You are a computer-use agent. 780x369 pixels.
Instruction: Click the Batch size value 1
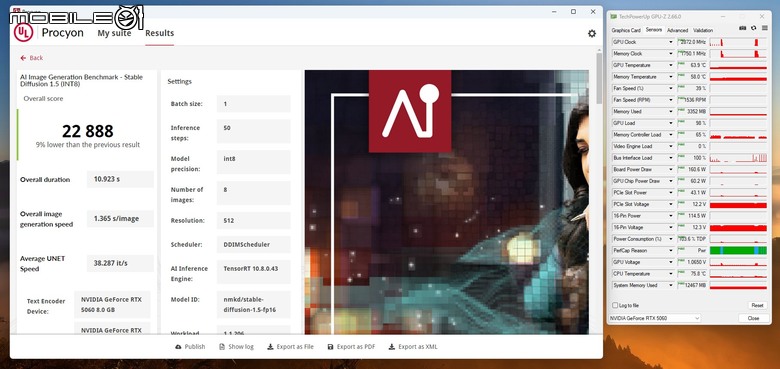click(253, 104)
